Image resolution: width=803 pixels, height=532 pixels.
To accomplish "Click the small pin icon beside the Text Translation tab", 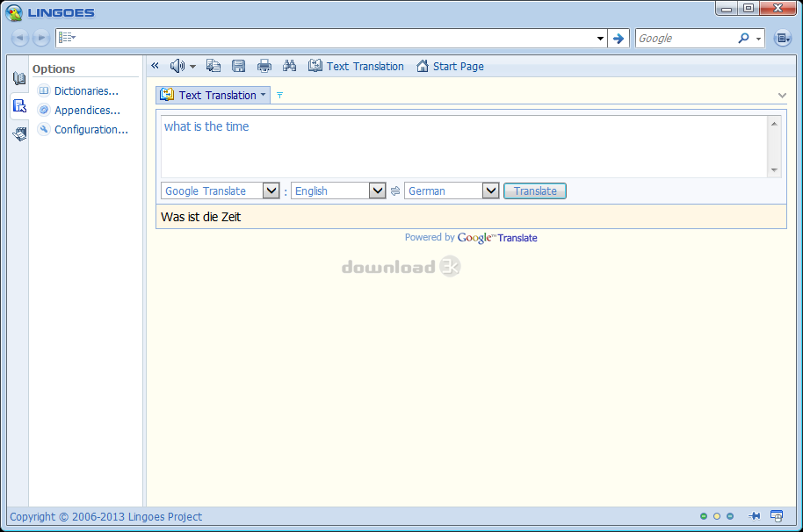I will (279, 95).
